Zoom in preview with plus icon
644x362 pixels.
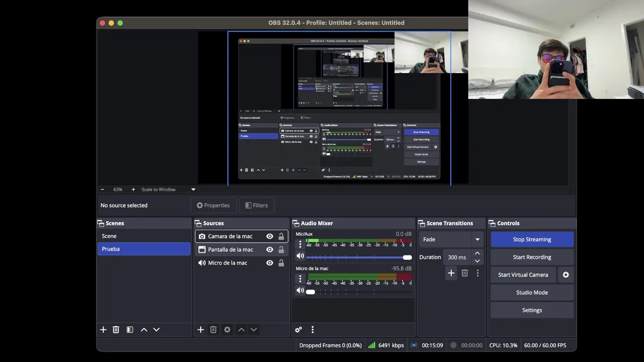[133, 190]
